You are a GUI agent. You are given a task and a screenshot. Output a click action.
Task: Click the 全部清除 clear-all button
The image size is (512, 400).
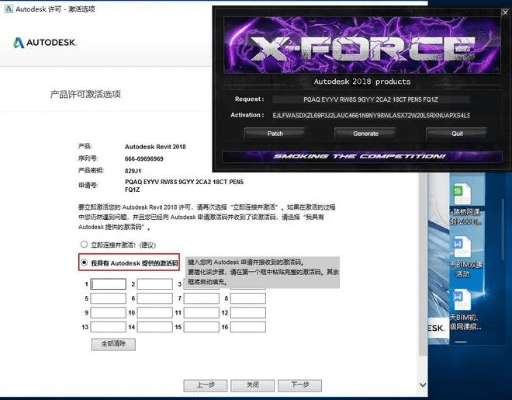coord(113,344)
